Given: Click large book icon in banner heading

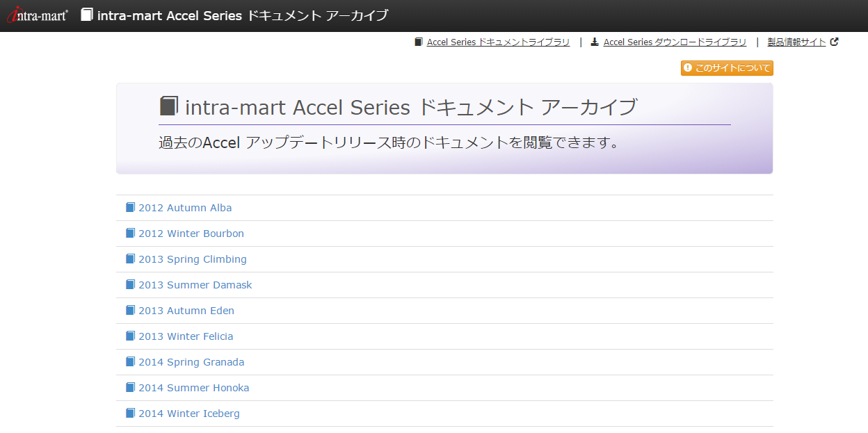Looking at the screenshot, I should pyautogui.click(x=169, y=106).
